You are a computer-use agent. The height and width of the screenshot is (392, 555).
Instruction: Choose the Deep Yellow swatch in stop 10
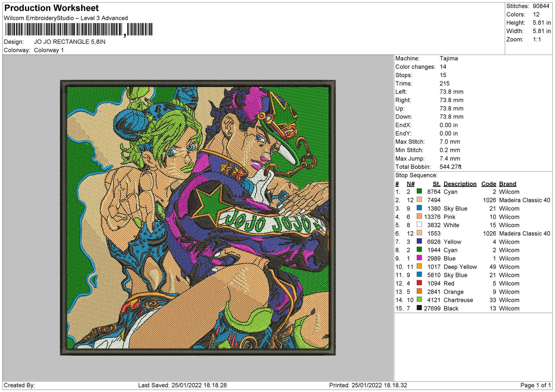pyautogui.click(x=419, y=266)
